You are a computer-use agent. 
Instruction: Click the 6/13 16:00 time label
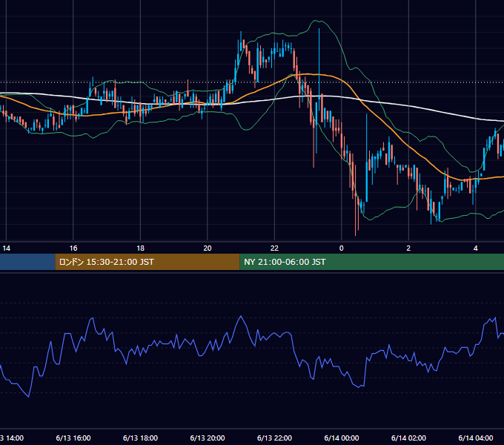[73, 438]
